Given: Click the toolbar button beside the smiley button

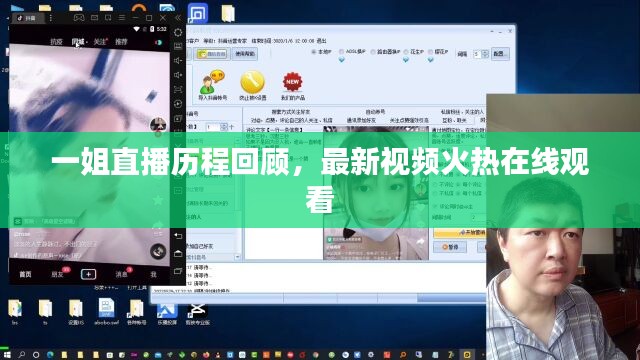Looking at the screenshot, I should [244, 54].
